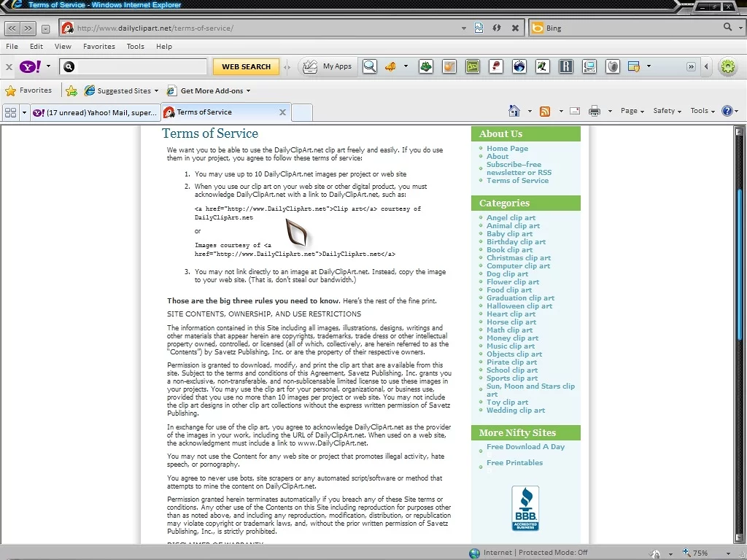The image size is (747, 560).
Task: Open the Quick Tabs grid view
Action: [10, 112]
